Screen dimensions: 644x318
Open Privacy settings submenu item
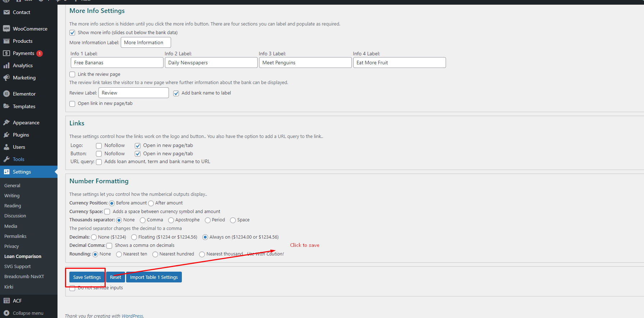[x=11, y=246]
